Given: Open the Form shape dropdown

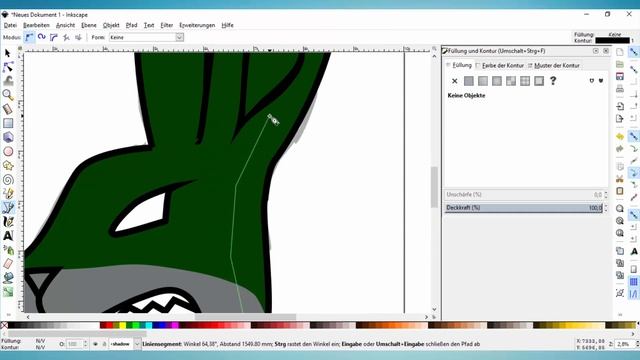Looking at the screenshot, I should 180,37.
